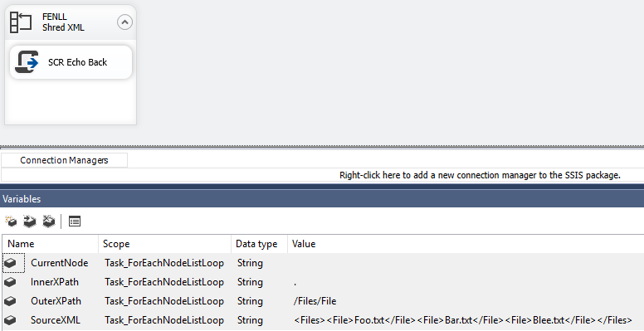Click the /Files/File value of OuterXPath
Image resolution: width=644 pixels, height=331 pixels.
[x=315, y=301]
